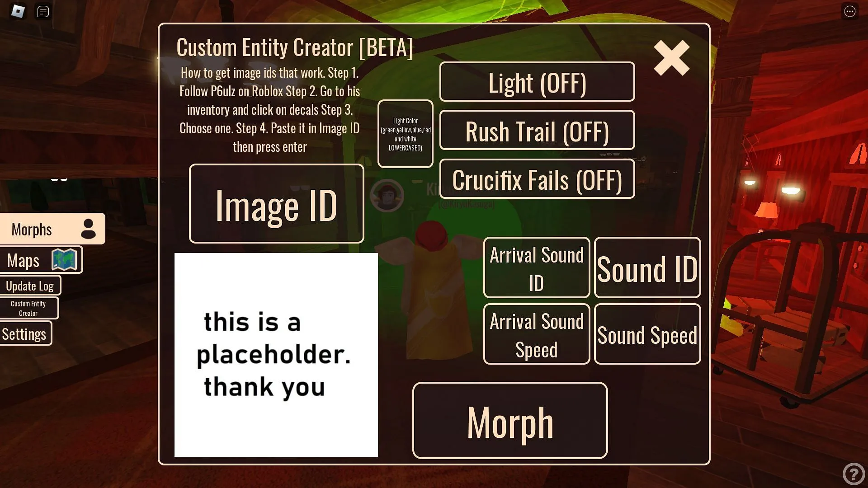The height and width of the screenshot is (488, 868).
Task: Click the chat bubble icon
Action: [43, 11]
